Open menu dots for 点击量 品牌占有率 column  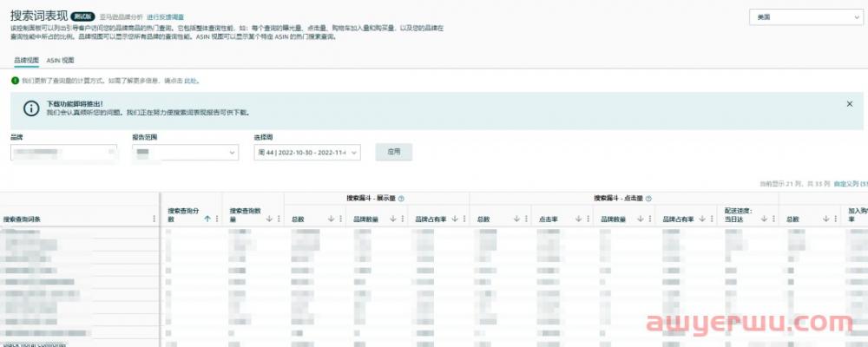[x=712, y=219]
